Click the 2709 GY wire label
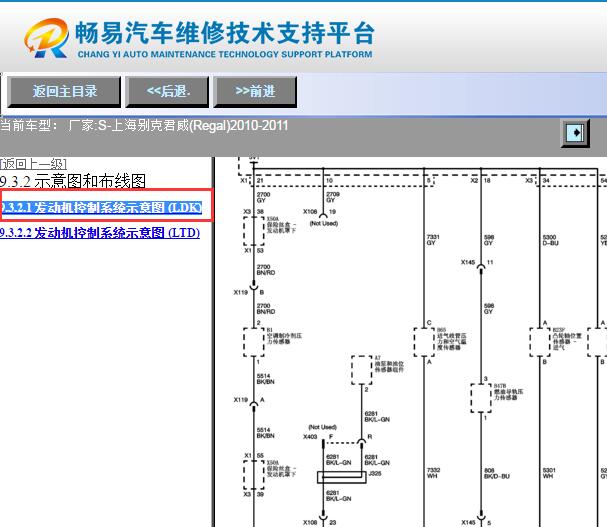 pos(333,197)
